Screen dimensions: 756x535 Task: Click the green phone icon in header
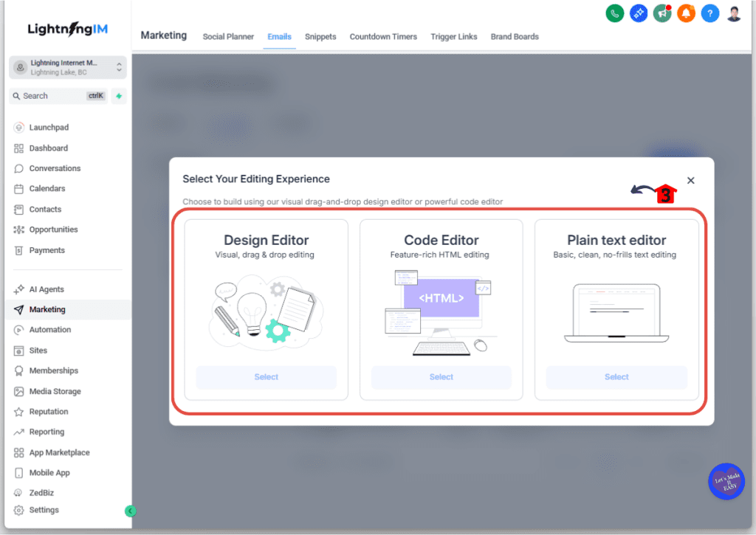point(614,13)
